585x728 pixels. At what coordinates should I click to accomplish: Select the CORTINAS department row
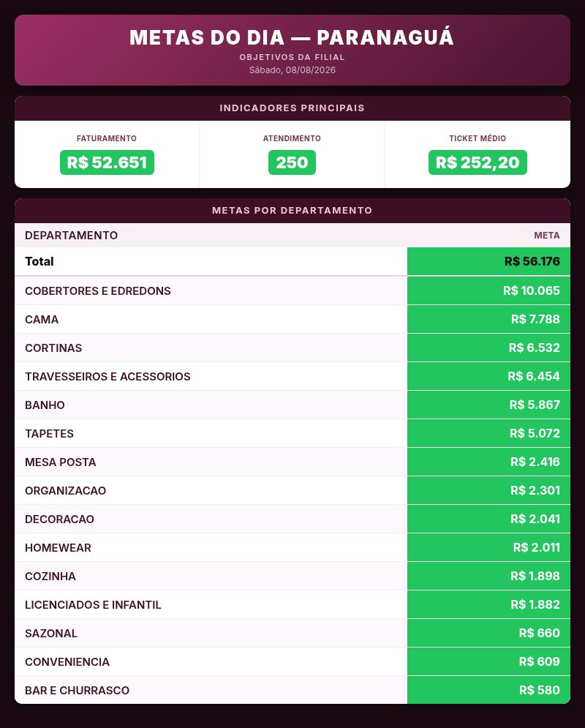[292, 348]
